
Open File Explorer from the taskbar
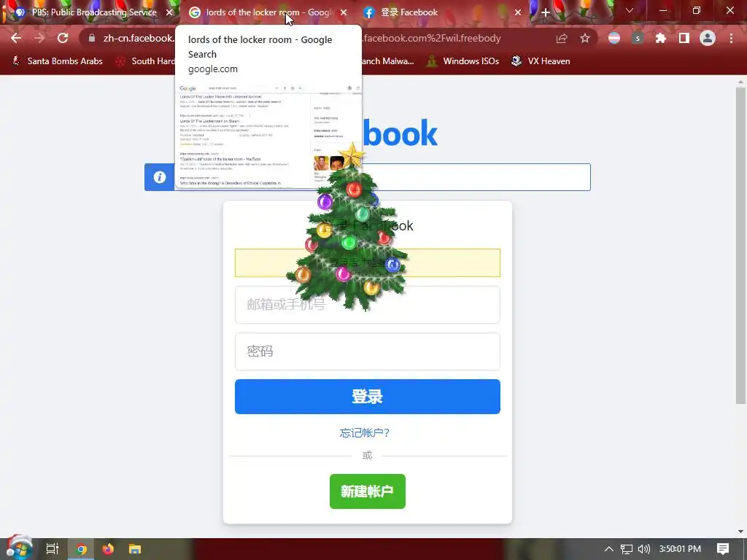click(x=135, y=549)
